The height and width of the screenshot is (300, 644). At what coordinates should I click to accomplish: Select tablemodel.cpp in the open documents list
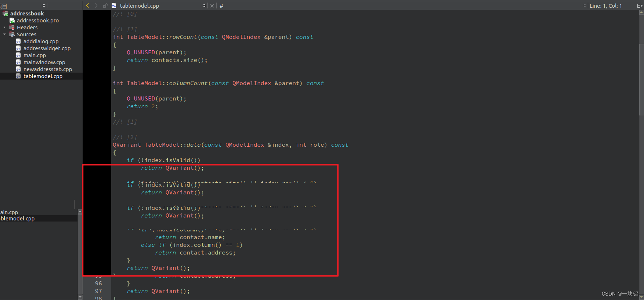[x=17, y=219]
